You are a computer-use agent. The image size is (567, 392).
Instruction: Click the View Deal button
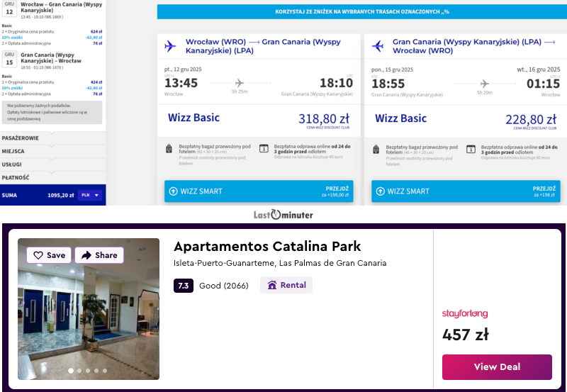[497, 366]
